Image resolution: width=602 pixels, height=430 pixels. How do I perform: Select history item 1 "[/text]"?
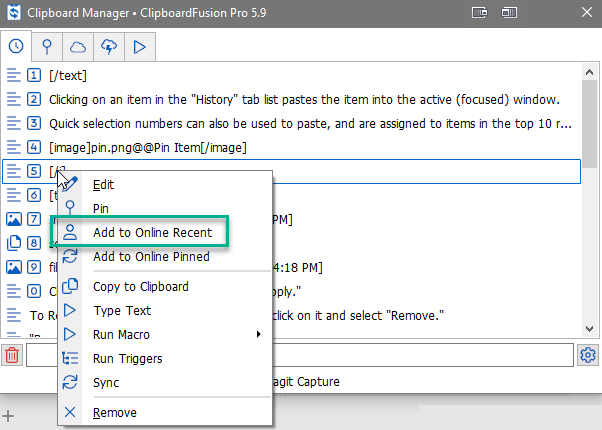(x=291, y=76)
